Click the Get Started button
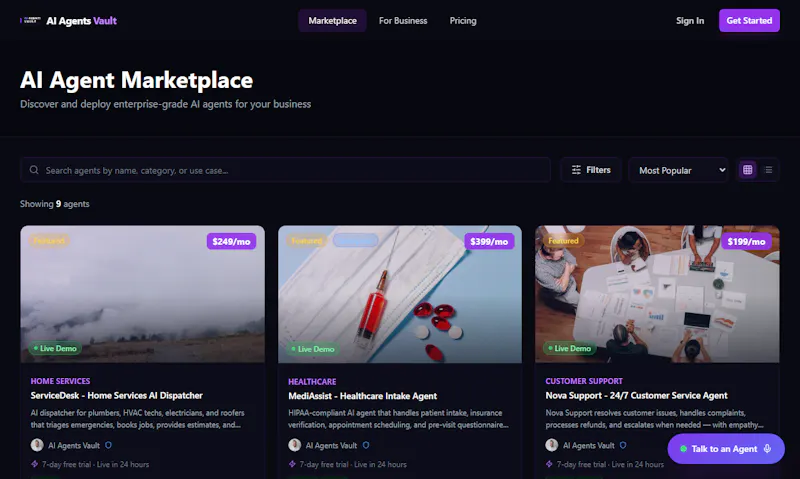This screenshot has height=479, width=800. pos(749,20)
